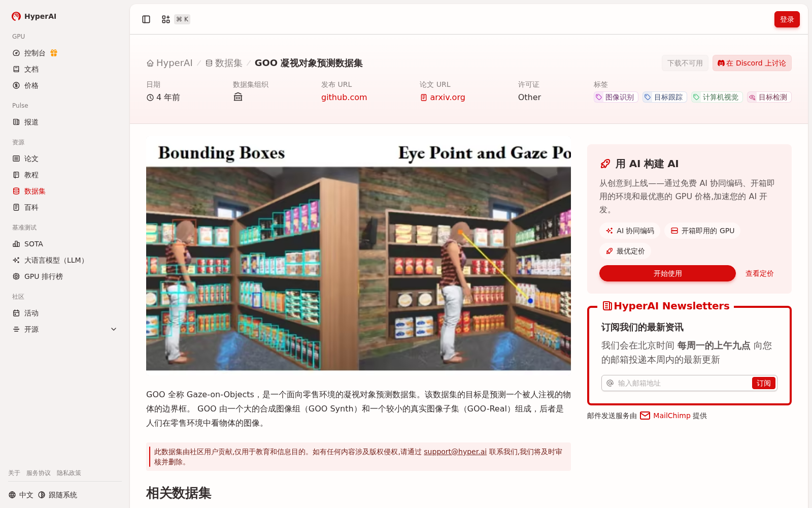Screen dimensions: 812x508
Task: Click the 开箱即用的 GPU chip
Action: pyautogui.click(x=702, y=231)
